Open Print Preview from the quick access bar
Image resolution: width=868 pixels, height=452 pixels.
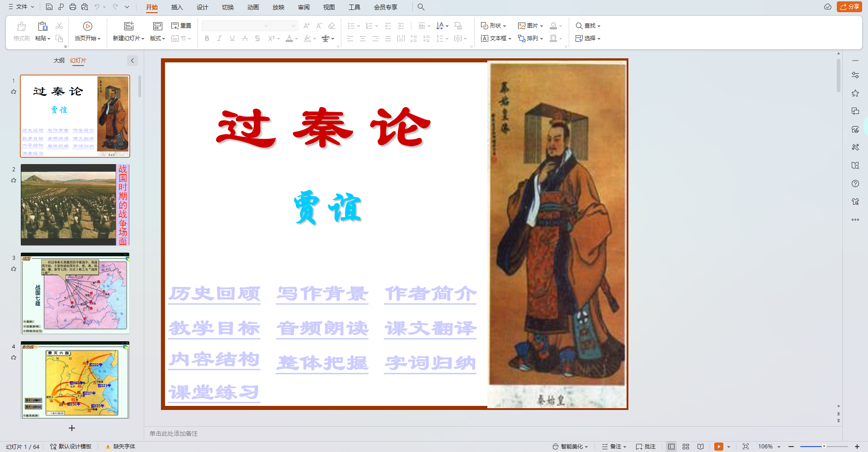pyautogui.click(x=85, y=7)
